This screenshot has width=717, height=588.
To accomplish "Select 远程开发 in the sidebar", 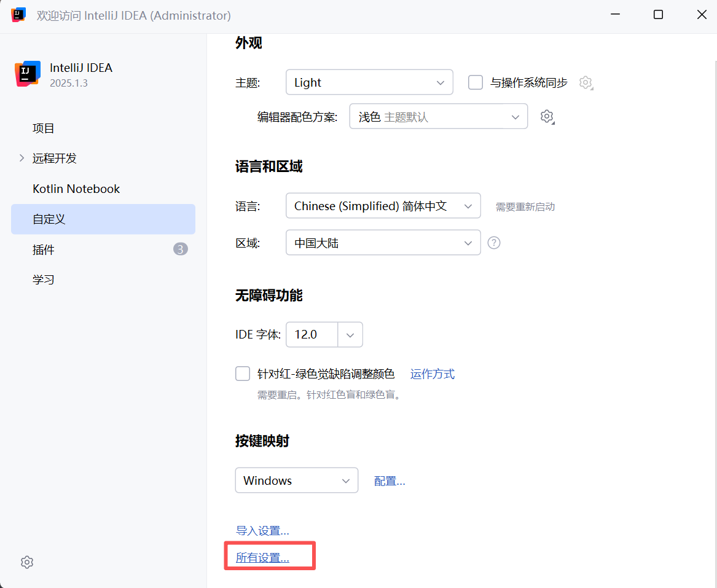I will pyautogui.click(x=103, y=158).
